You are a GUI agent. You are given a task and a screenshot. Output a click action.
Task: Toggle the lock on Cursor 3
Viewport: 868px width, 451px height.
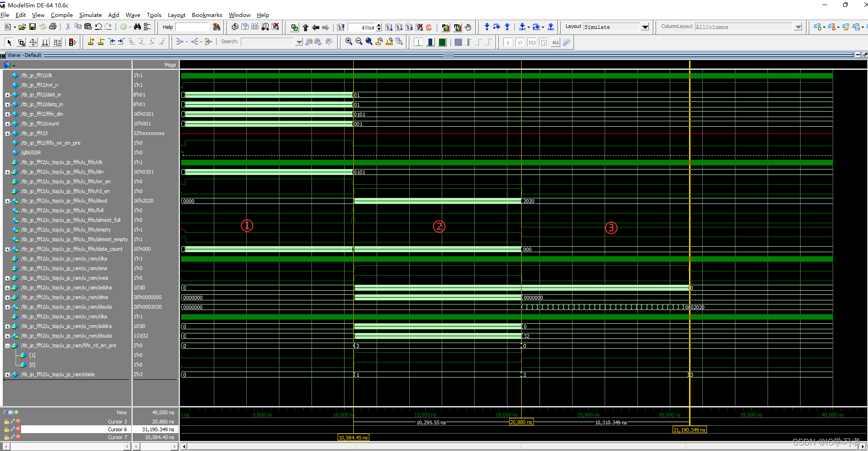click(6, 422)
